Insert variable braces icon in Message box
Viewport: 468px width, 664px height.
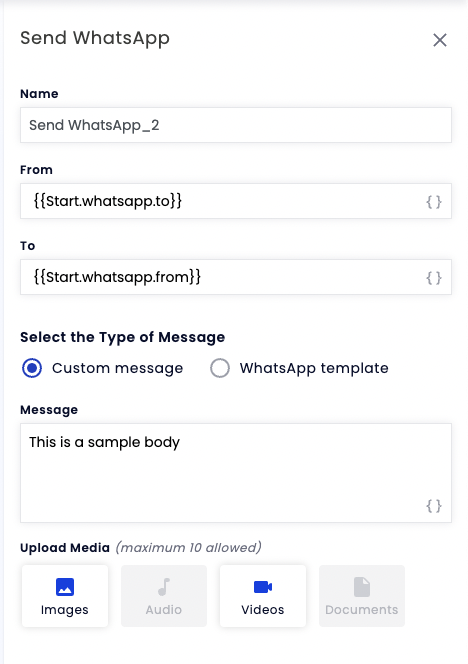[434, 506]
